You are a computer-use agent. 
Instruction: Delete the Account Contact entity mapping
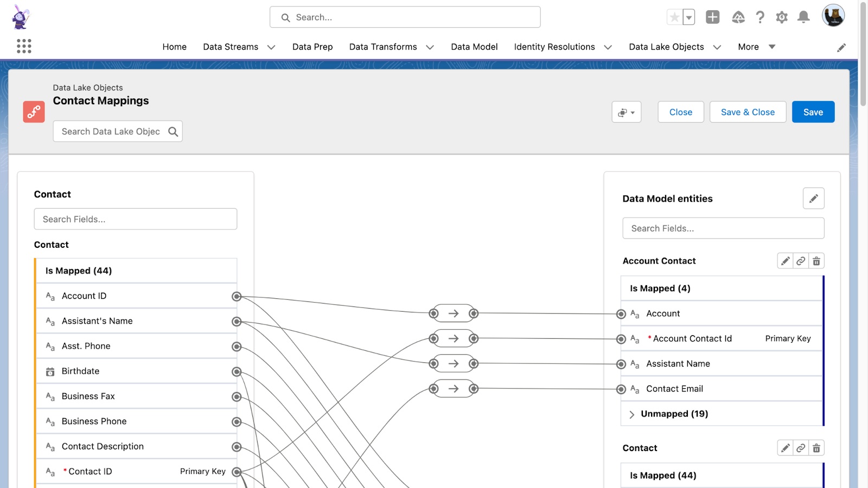pos(816,261)
